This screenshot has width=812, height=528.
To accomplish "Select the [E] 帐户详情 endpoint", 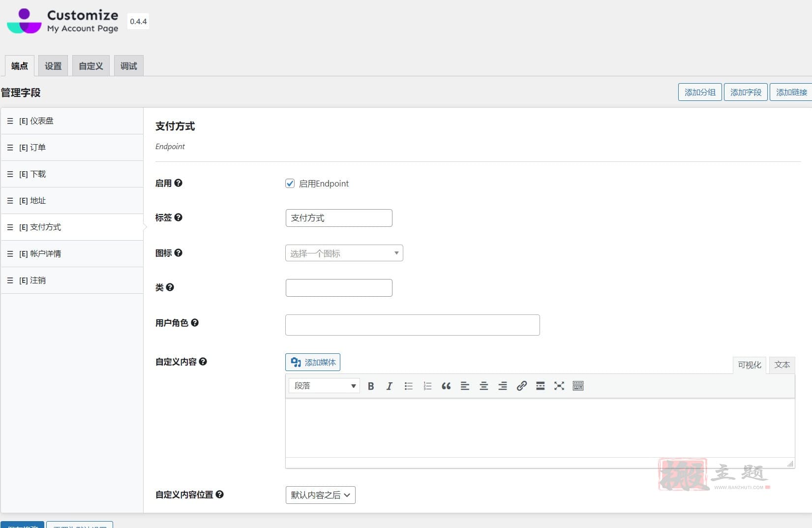I will pos(72,254).
